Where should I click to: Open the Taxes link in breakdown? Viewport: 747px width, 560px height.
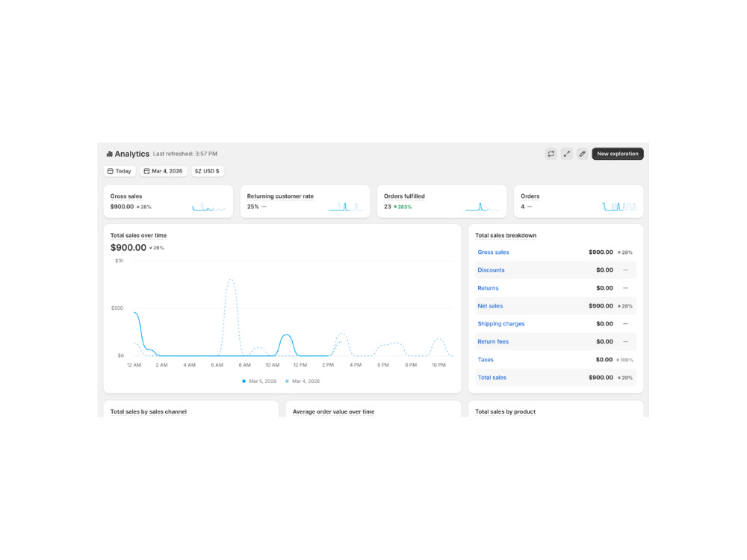(486, 360)
